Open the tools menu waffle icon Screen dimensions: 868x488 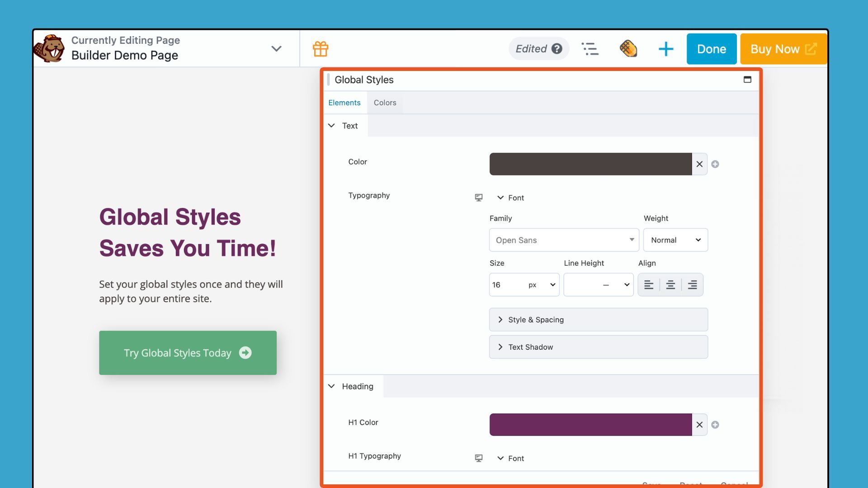coord(628,49)
